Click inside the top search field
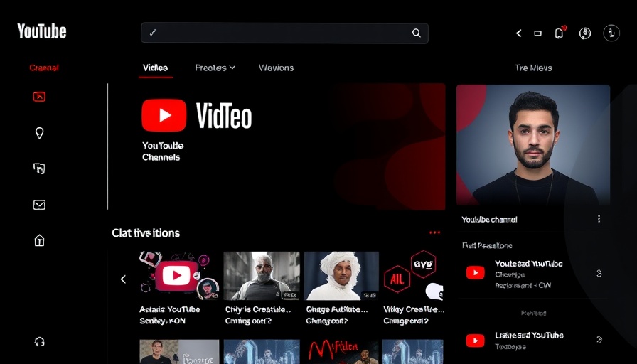Image resolution: width=637 pixels, height=364 pixels. coord(284,33)
